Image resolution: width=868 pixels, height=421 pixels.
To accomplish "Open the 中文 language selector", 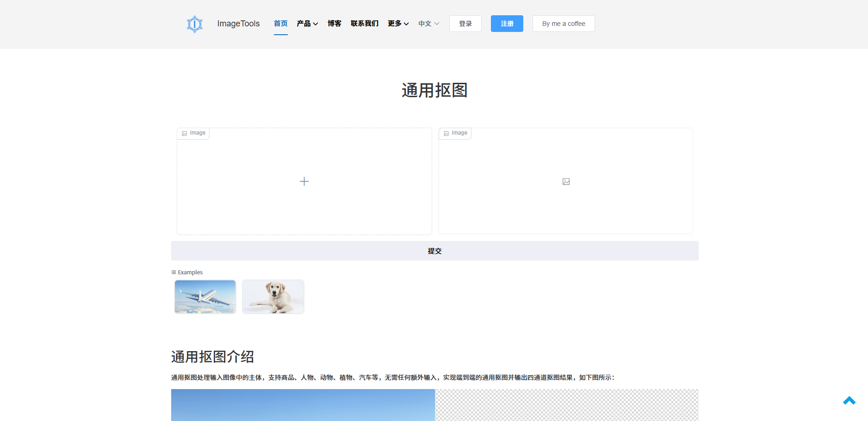I will click(x=428, y=24).
